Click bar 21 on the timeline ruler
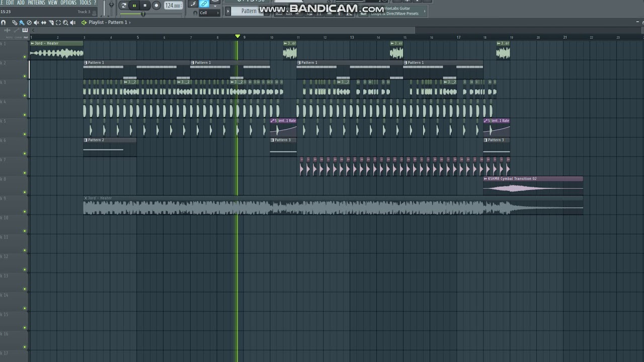 [x=565, y=37]
